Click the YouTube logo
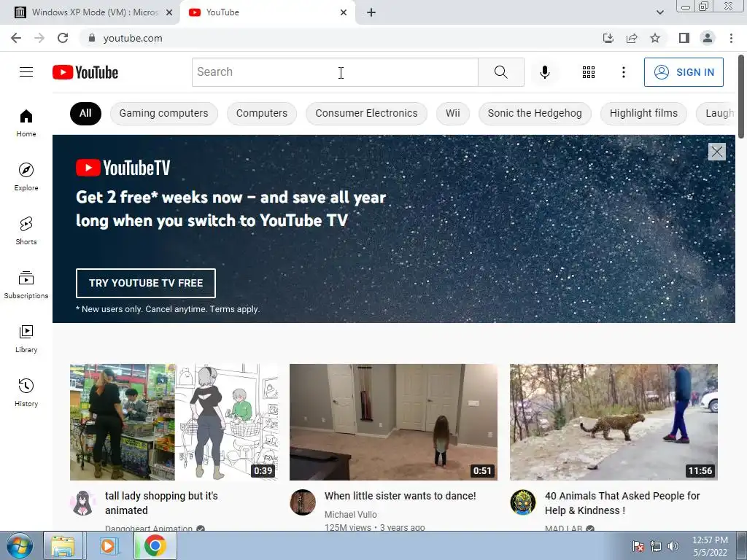 coord(85,72)
